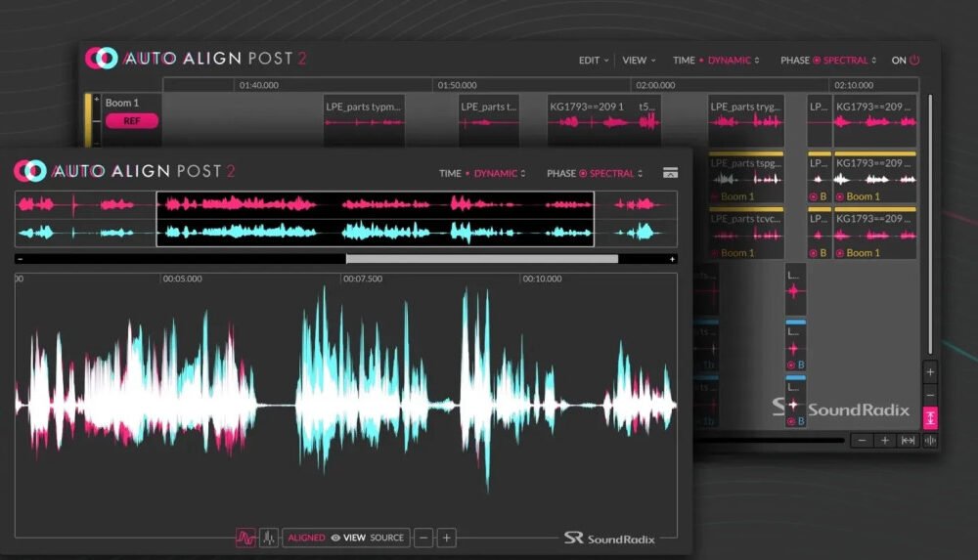Image resolution: width=978 pixels, height=560 pixels.
Task: Open TIME Dynamic dropdown in back window
Action: point(729,61)
